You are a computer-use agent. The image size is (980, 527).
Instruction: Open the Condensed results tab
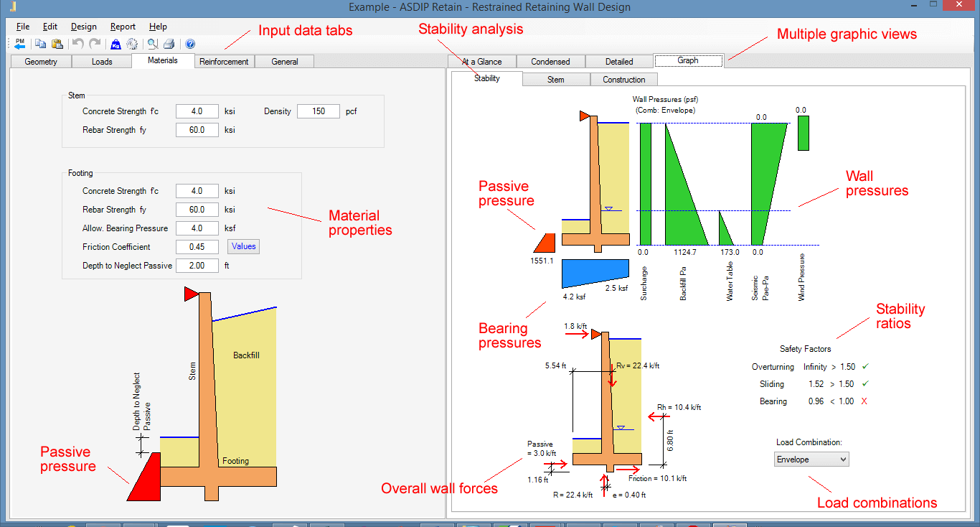point(551,62)
